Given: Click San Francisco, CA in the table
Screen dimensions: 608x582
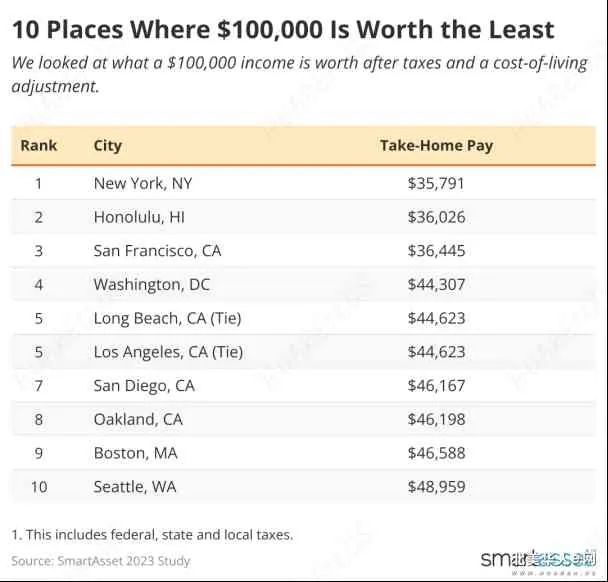Looking at the screenshot, I should click(157, 251).
